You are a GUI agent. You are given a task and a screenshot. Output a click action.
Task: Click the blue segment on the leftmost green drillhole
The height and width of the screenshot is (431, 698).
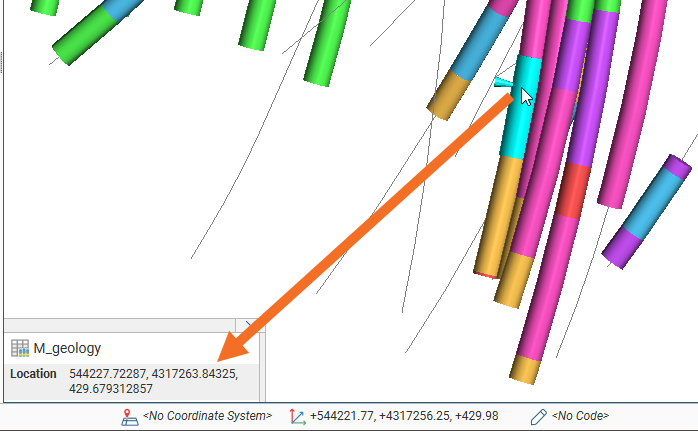[117, 13]
